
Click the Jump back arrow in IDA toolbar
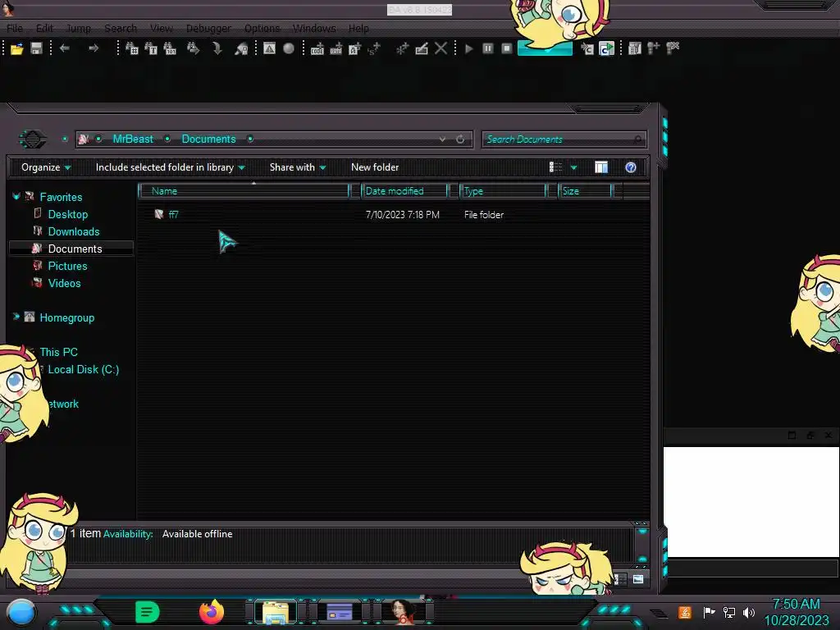pos(65,48)
